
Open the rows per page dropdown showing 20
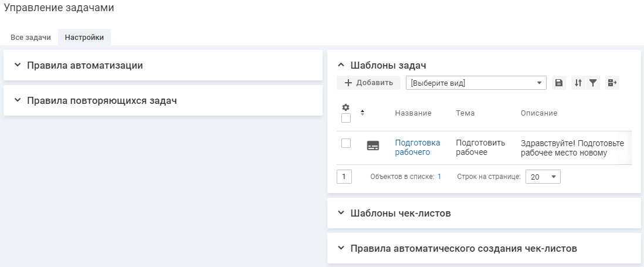pyautogui.click(x=543, y=177)
